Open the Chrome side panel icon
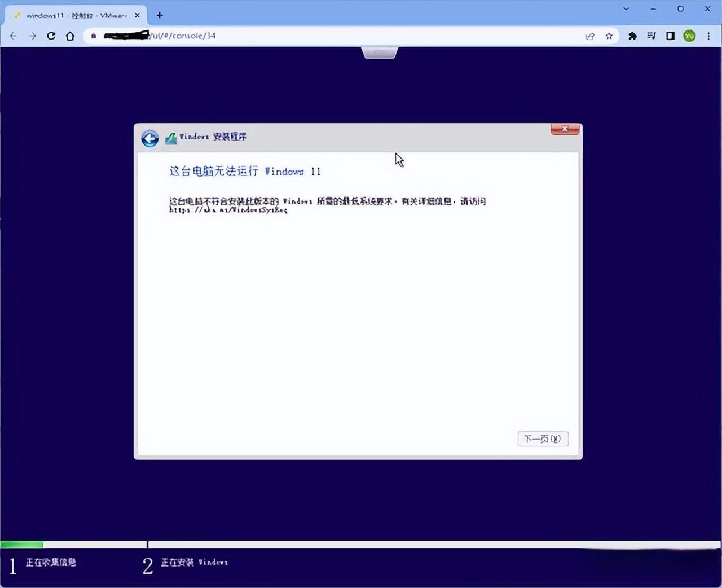The height and width of the screenshot is (588, 722). tap(670, 36)
